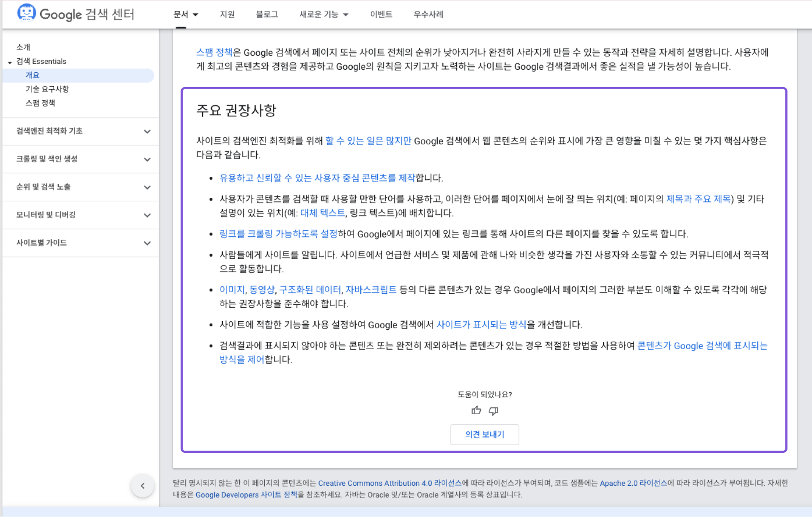The height and width of the screenshot is (517, 812).
Task: Open the 대체 텍스트 link
Action: (323, 213)
